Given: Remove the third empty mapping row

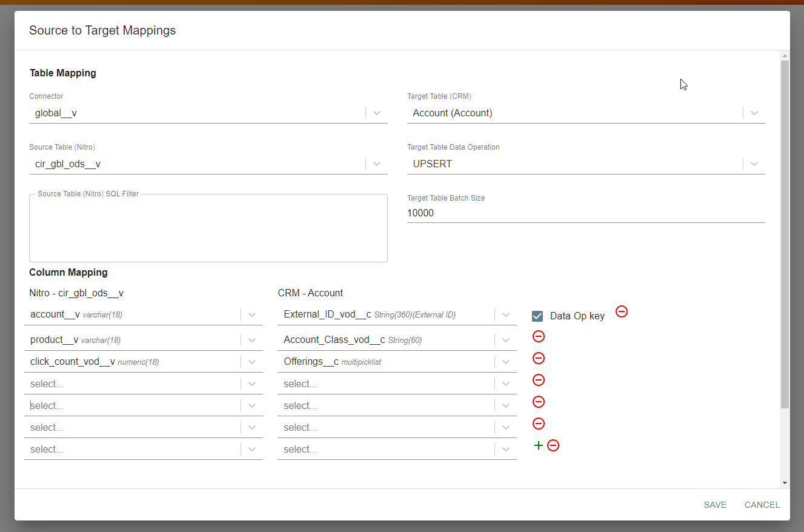Looking at the screenshot, I should [x=539, y=424].
